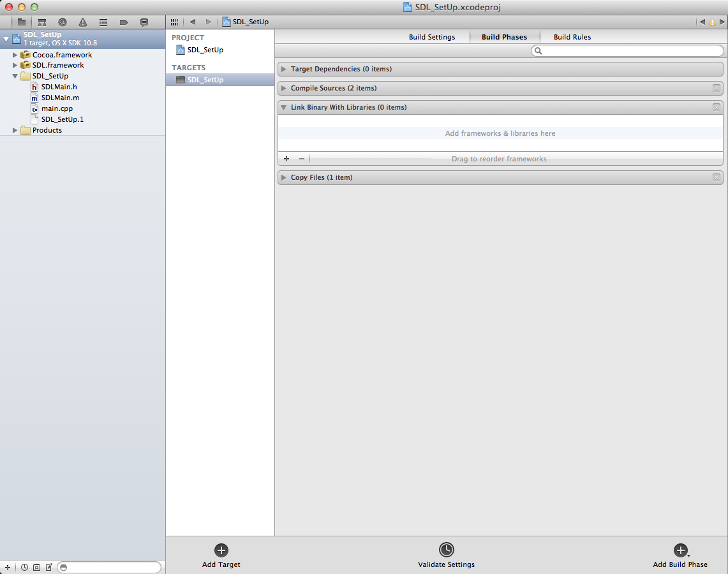Screen dimensions: 728x574
Task: Add a library with the plus button
Action: pyautogui.click(x=286, y=159)
